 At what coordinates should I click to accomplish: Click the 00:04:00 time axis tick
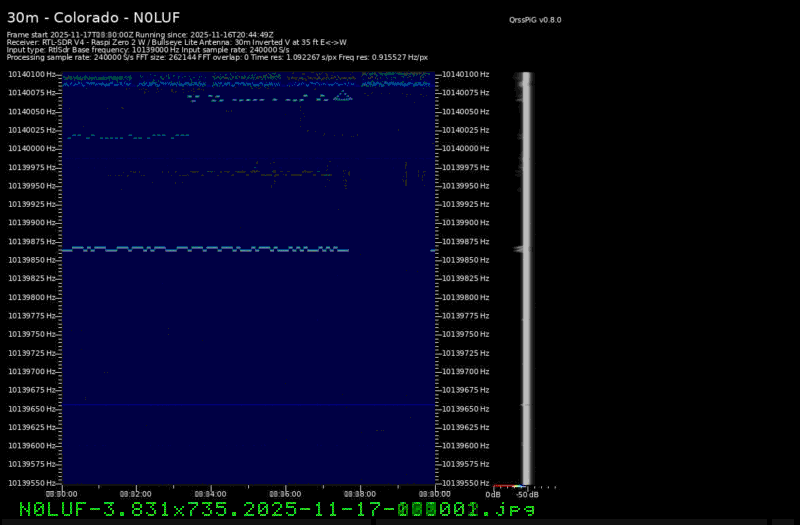click(x=210, y=493)
